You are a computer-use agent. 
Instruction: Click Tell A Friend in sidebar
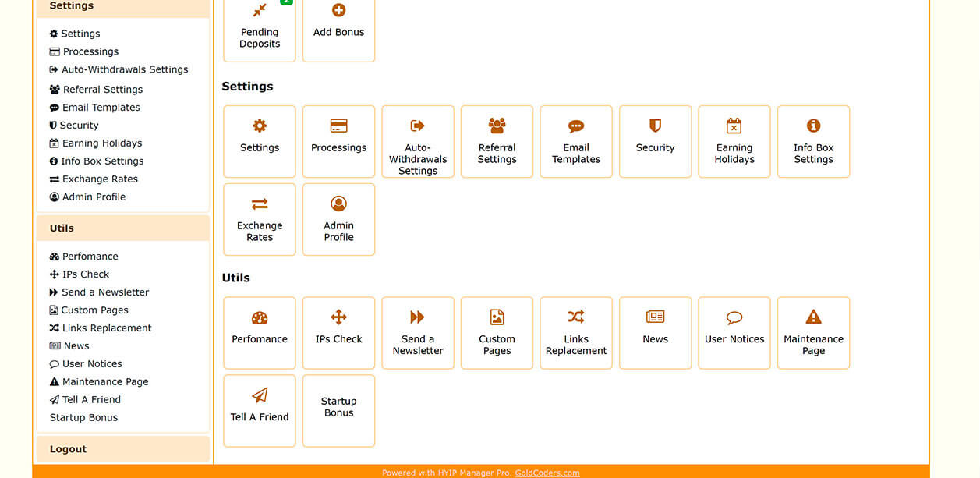click(x=85, y=400)
